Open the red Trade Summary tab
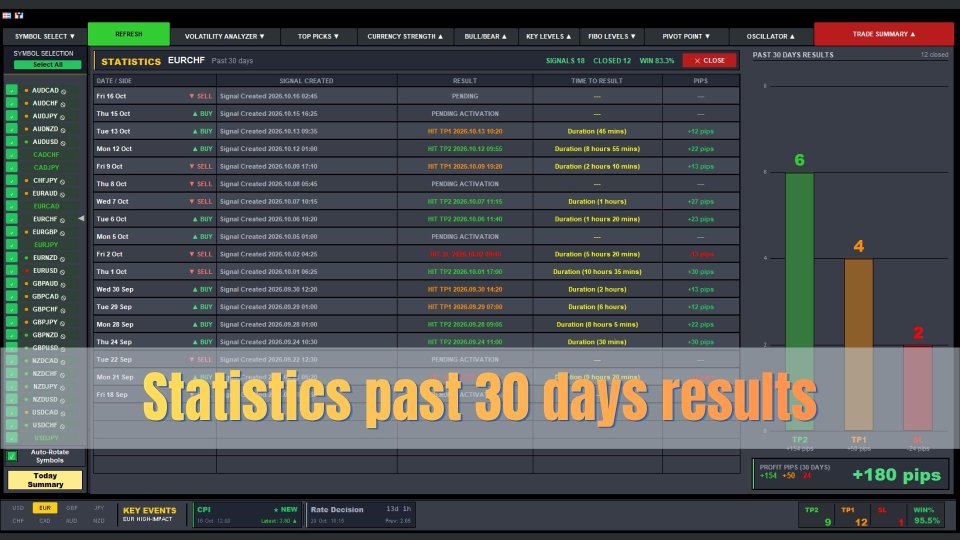 click(883, 34)
